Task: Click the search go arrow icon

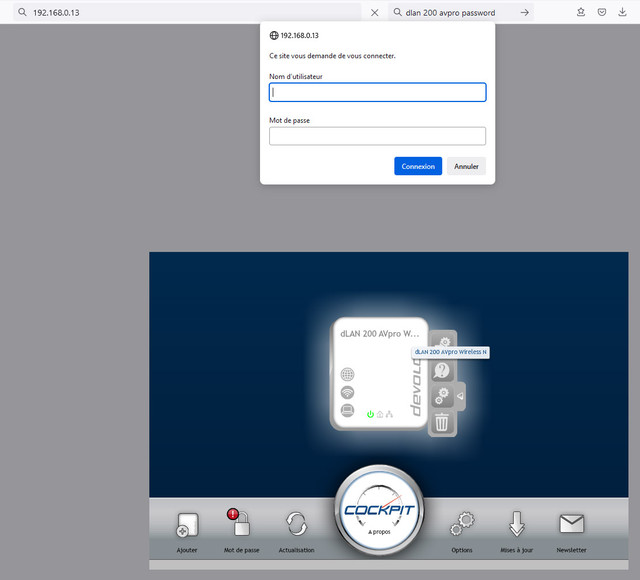Action: [x=525, y=13]
